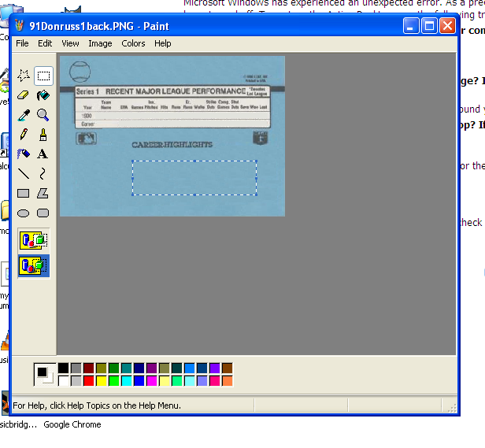Pick the white color swatch
485x448 pixels.
64,381
